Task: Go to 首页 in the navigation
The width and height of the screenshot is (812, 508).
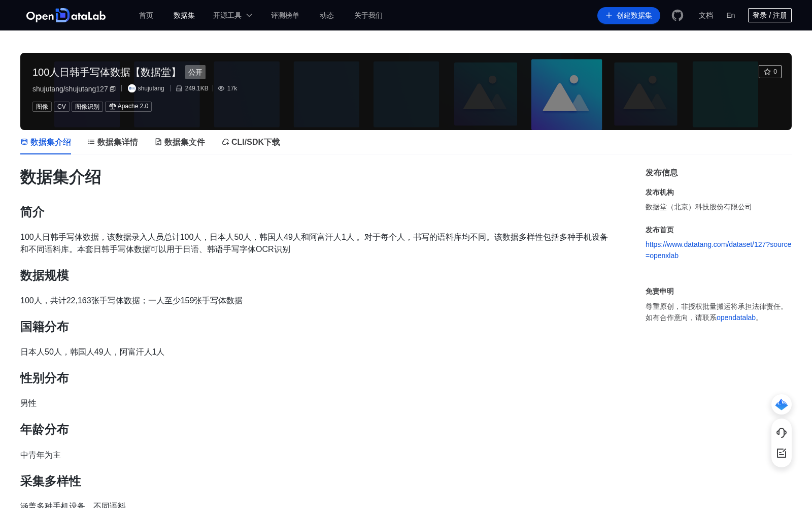Action: pyautogui.click(x=146, y=15)
